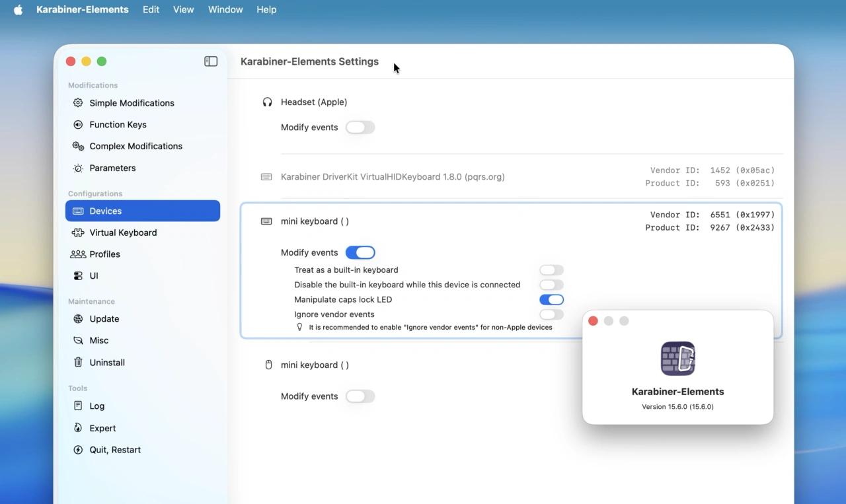The image size is (846, 504).
Task: Disable Manipulate caps lock LED
Action: coord(551,299)
